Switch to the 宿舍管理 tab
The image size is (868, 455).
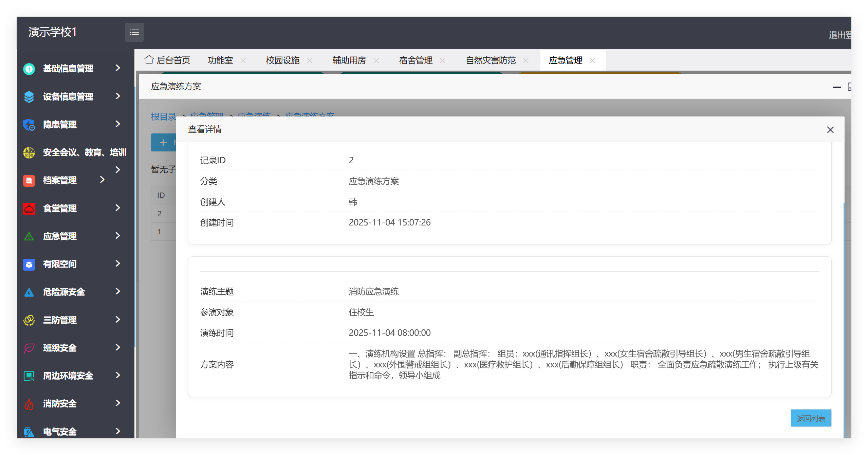pos(415,60)
